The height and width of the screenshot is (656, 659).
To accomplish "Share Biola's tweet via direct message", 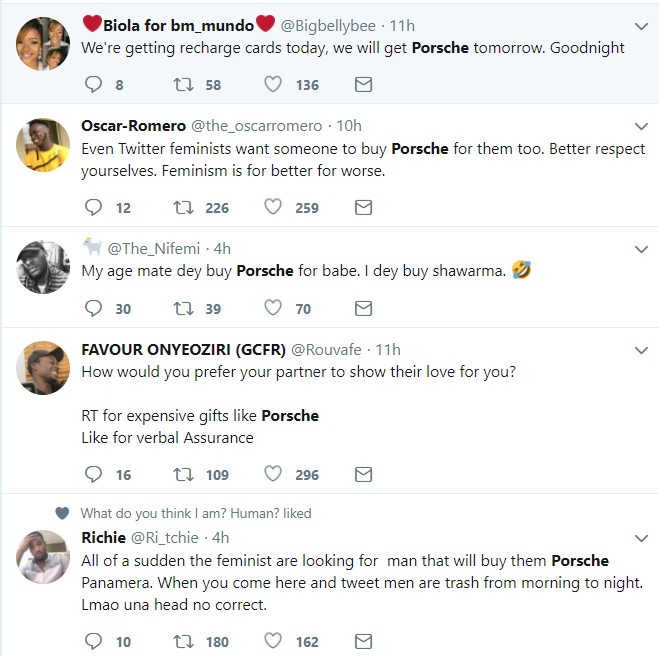I will click(364, 85).
